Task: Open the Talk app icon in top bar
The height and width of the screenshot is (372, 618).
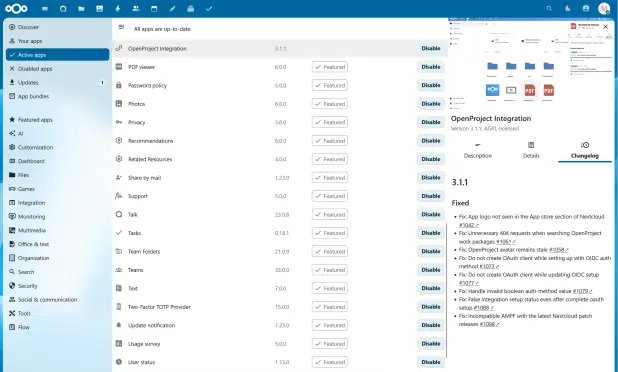Action: coord(63,8)
